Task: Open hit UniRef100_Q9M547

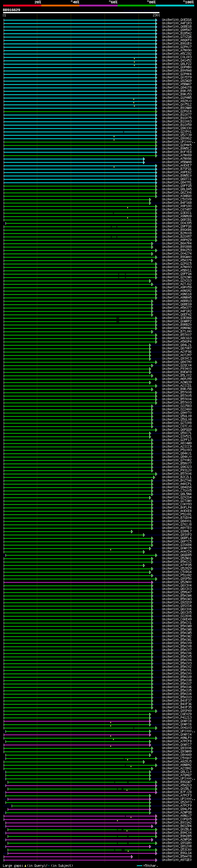Action: (x=176, y=30)
